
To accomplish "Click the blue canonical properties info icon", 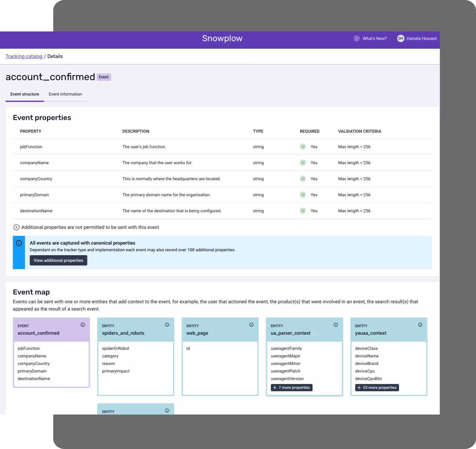I will pyautogui.click(x=19, y=243).
